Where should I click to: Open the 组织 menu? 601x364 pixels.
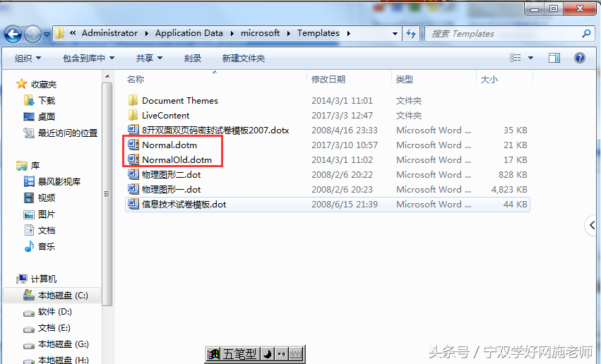click(x=28, y=58)
